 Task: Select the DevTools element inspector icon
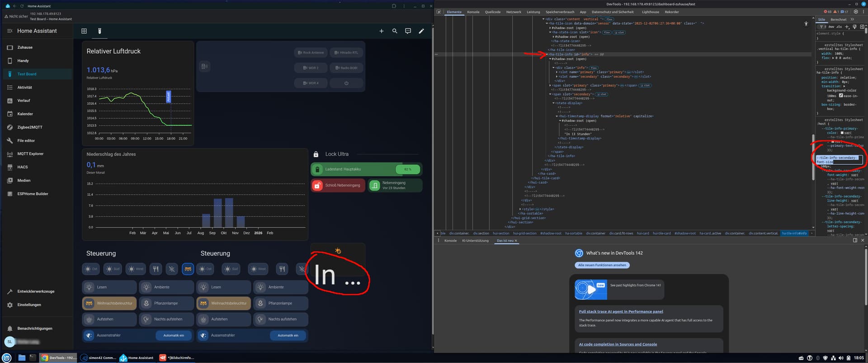point(439,12)
